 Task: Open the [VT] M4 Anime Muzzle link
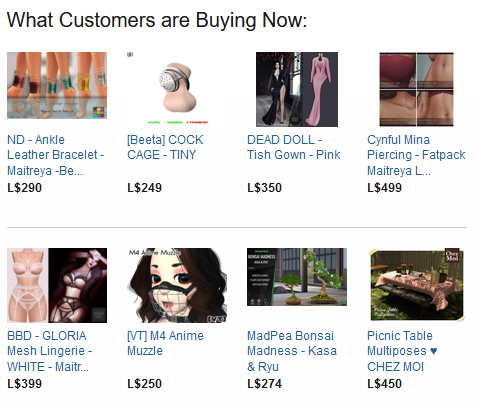[165, 343]
